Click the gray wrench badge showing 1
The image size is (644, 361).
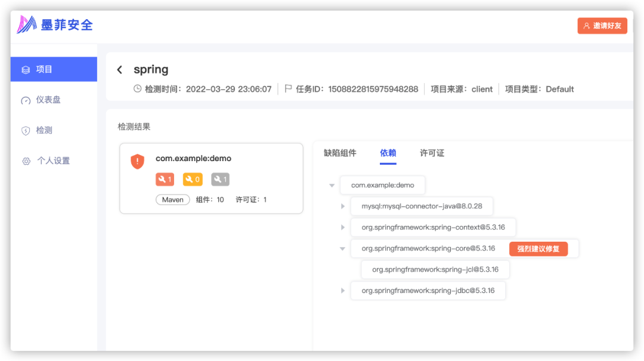[220, 179]
